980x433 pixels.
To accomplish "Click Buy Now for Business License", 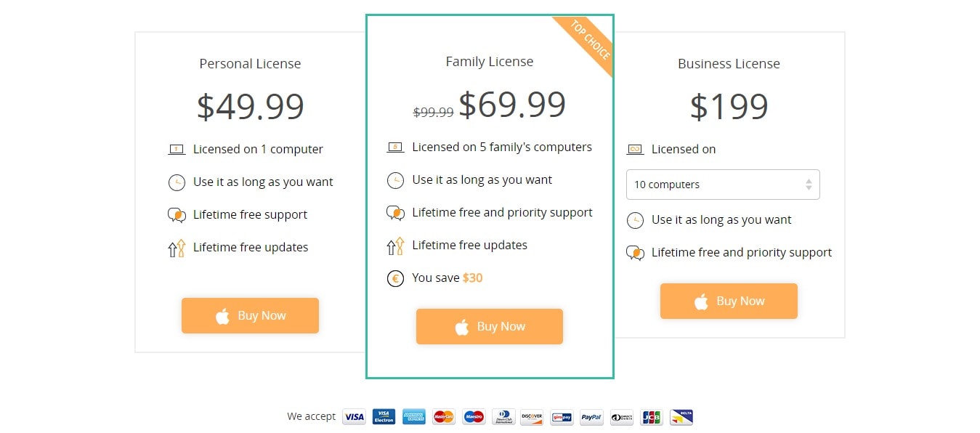I will pyautogui.click(x=729, y=301).
